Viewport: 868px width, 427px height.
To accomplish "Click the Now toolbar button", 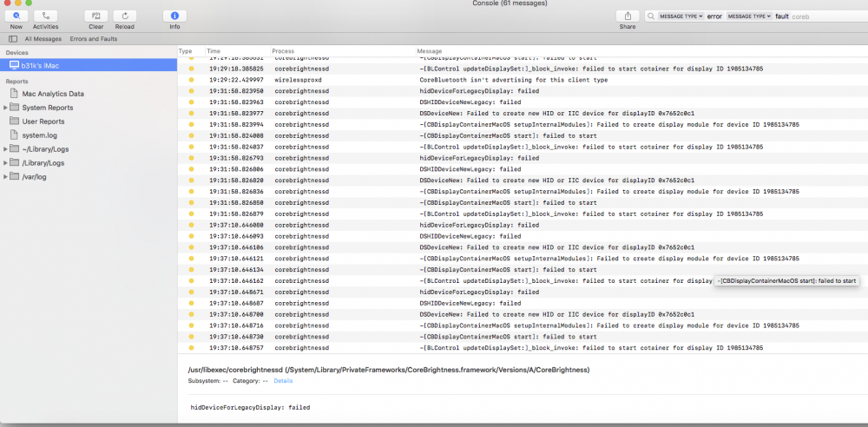I will tap(16, 16).
